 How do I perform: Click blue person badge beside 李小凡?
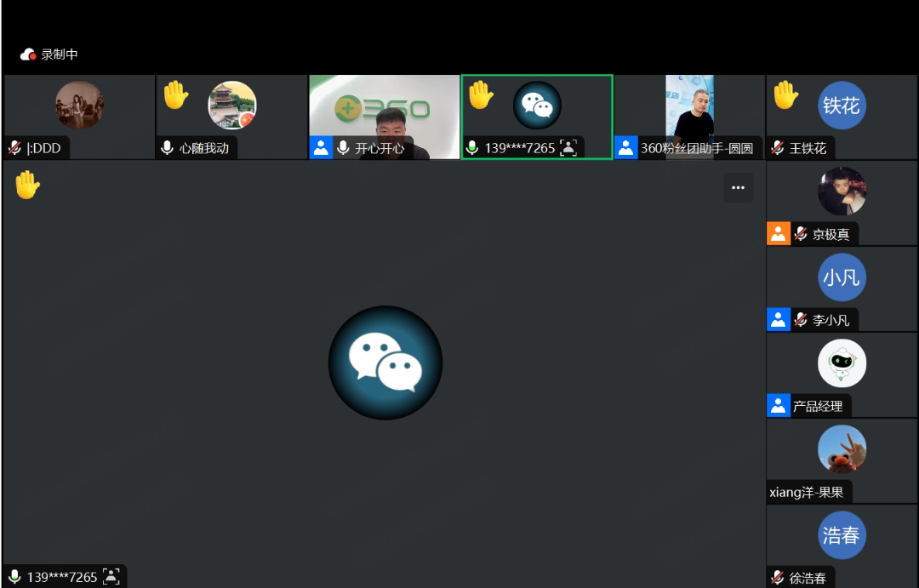pyautogui.click(x=779, y=319)
